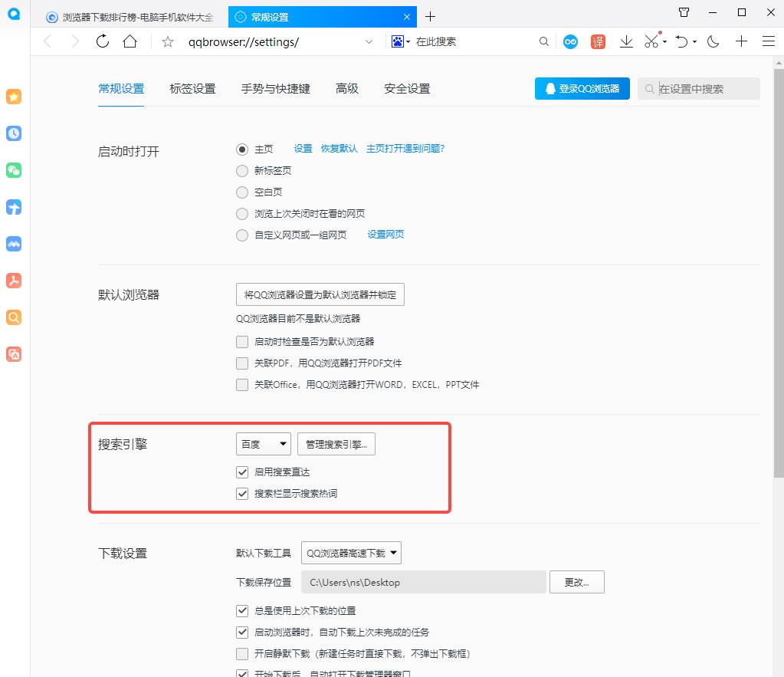This screenshot has width=784, height=677.
Task: Open the WeChat sidebar icon
Action: (14, 170)
